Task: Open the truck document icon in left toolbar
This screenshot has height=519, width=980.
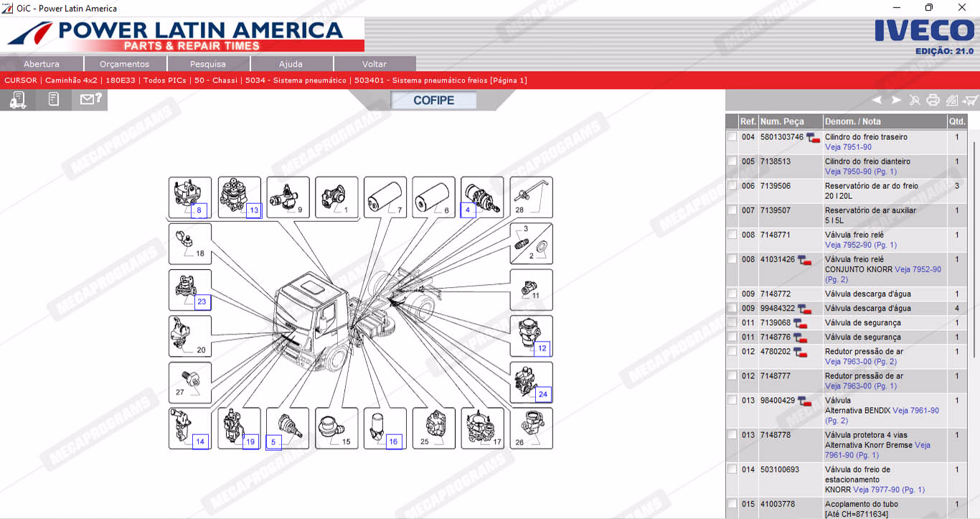Action: pos(17,100)
